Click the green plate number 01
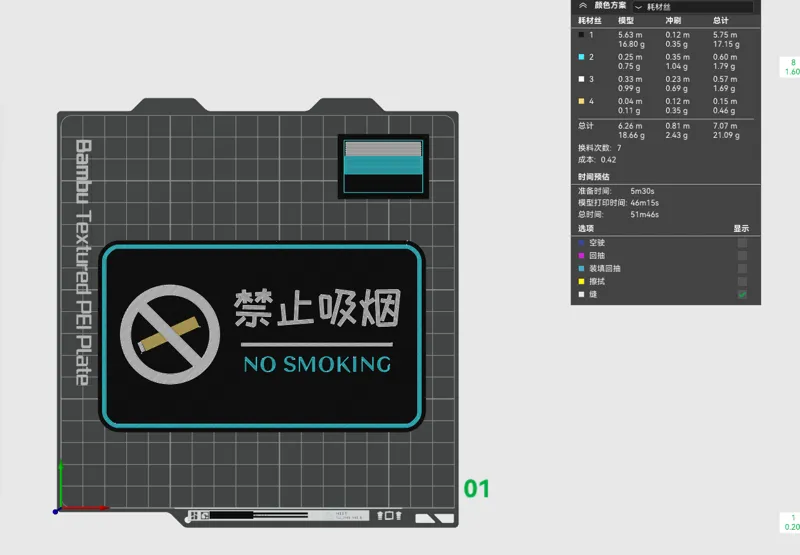Viewport: 800px width, 555px height. (477, 489)
